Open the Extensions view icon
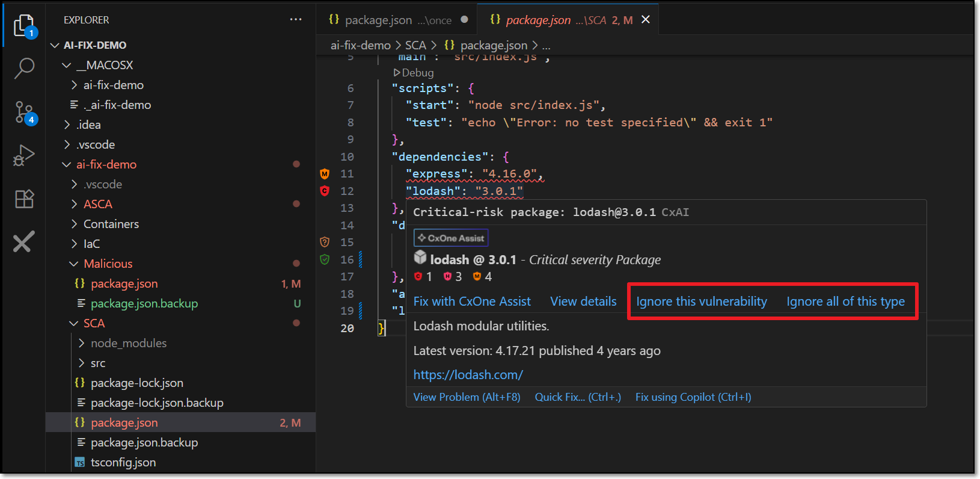The width and height of the screenshot is (980, 479). 24,199
